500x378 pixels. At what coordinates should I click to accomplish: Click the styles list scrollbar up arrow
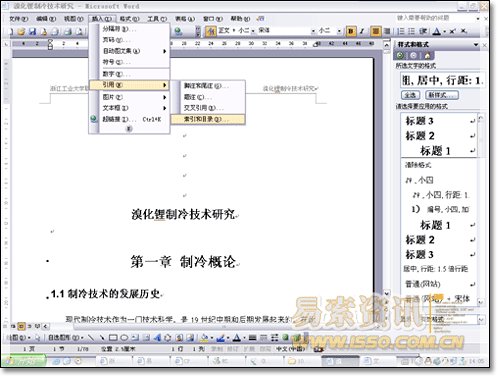(481, 118)
